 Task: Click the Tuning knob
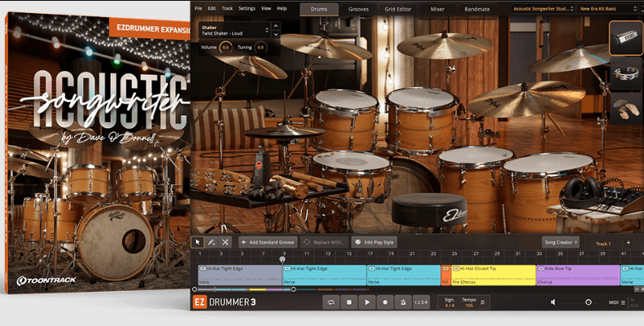[261, 48]
